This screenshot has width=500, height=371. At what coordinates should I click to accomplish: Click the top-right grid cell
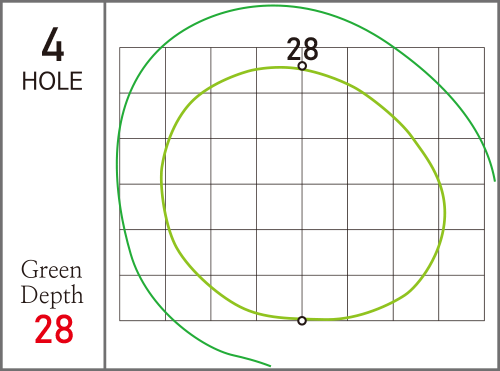pyautogui.click(x=462, y=70)
